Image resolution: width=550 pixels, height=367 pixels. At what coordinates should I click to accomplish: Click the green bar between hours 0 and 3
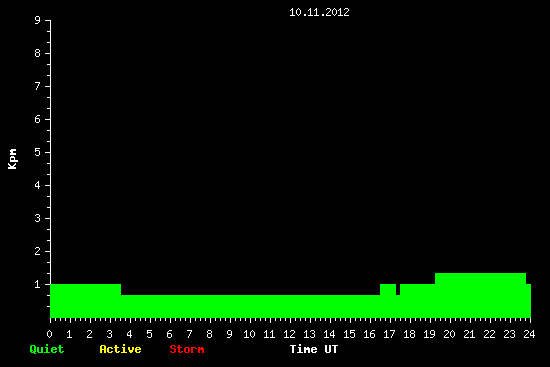pyautogui.click(x=86, y=301)
